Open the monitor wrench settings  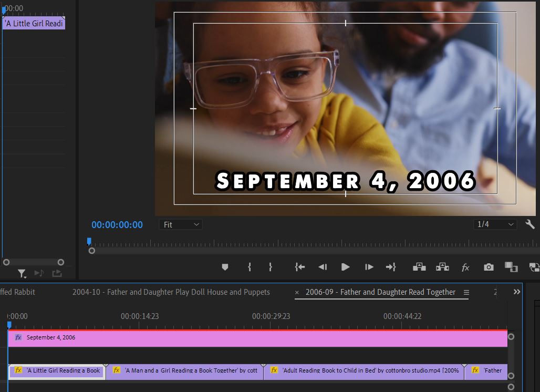(530, 224)
